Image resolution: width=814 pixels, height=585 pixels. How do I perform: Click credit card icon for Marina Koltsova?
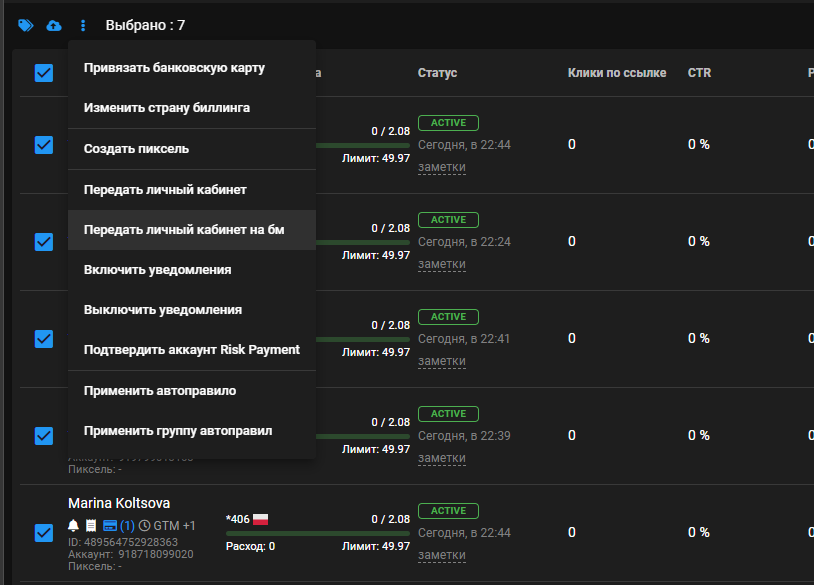click(x=110, y=525)
